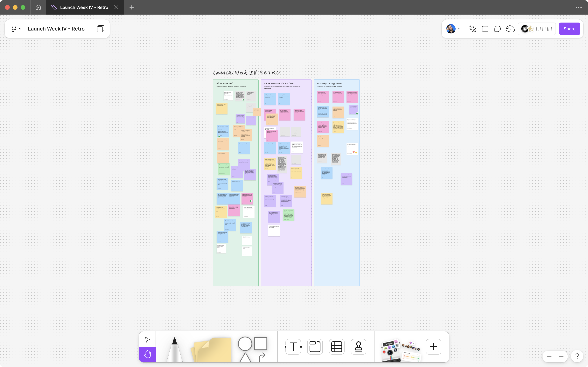This screenshot has width=588, height=367.
Task: Click the purple Share button
Action: (x=569, y=29)
